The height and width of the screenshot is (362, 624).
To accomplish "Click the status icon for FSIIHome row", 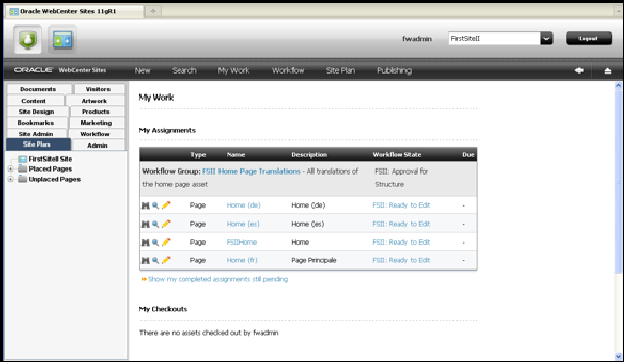I will coord(145,242).
